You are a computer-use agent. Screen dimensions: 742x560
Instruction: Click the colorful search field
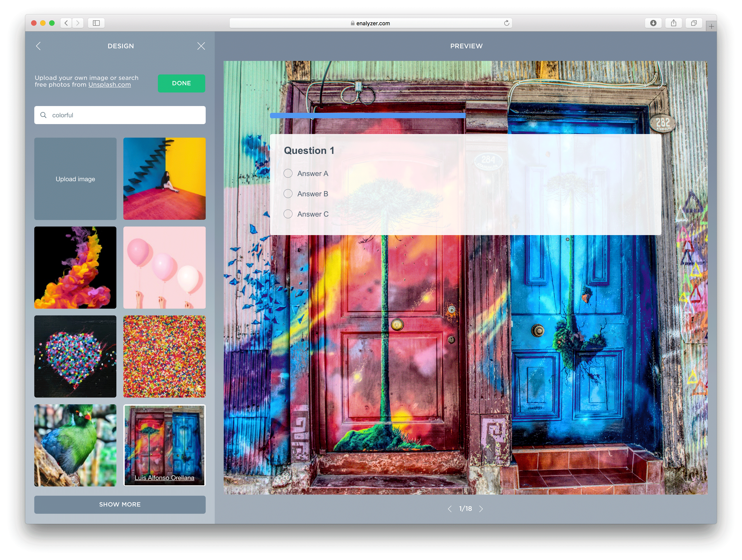(127, 115)
